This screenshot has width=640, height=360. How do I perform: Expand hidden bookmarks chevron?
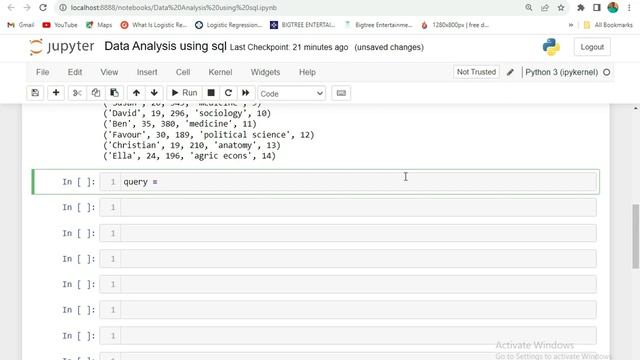pos(571,25)
